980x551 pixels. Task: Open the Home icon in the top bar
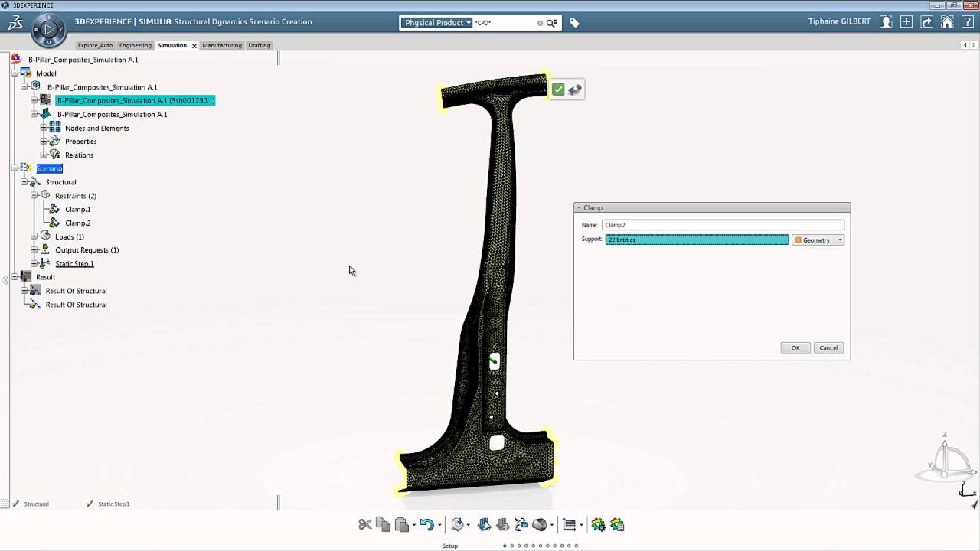click(948, 22)
